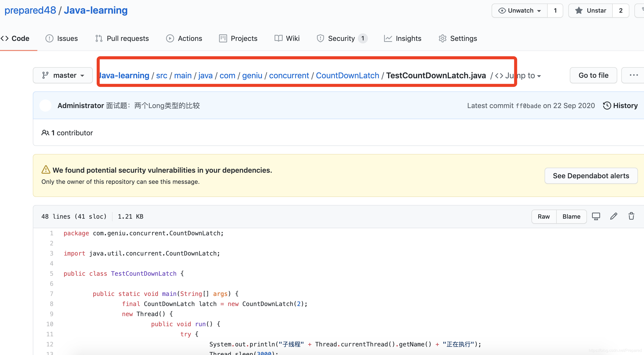Open the Code tab
This screenshot has height=355, width=644.
point(15,38)
